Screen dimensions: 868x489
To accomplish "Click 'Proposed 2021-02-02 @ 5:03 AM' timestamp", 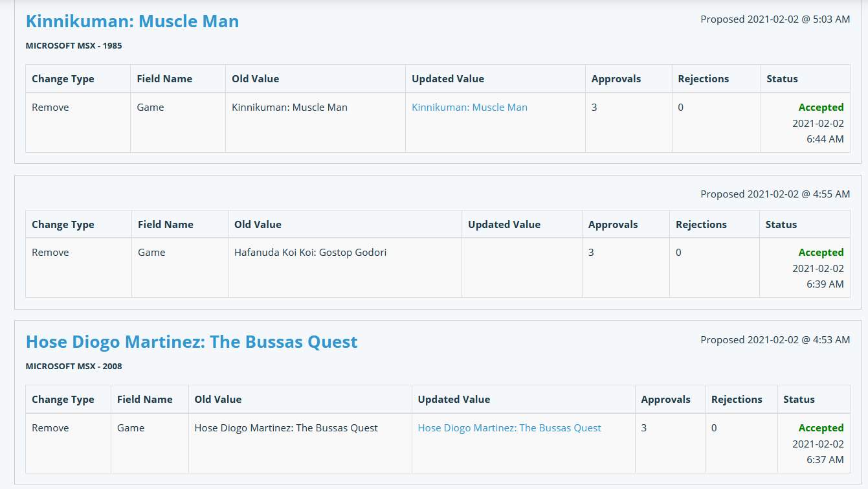I will click(x=775, y=19).
